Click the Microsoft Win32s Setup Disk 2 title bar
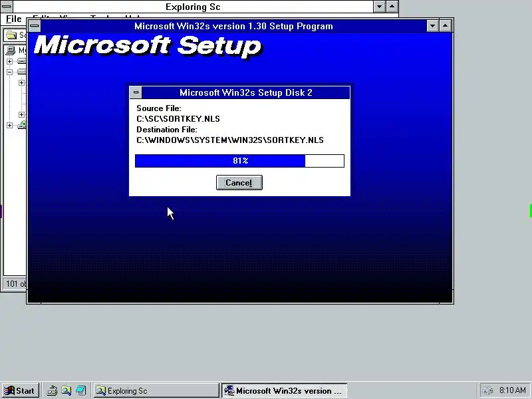Image resolution: width=532 pixels, height=399 pixels. click(x=245, y=92)
